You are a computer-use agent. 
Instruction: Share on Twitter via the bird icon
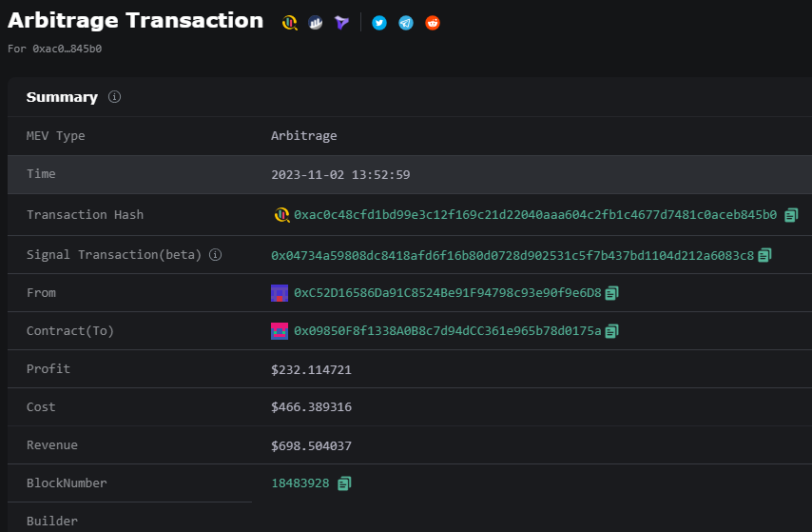(379, 23)
